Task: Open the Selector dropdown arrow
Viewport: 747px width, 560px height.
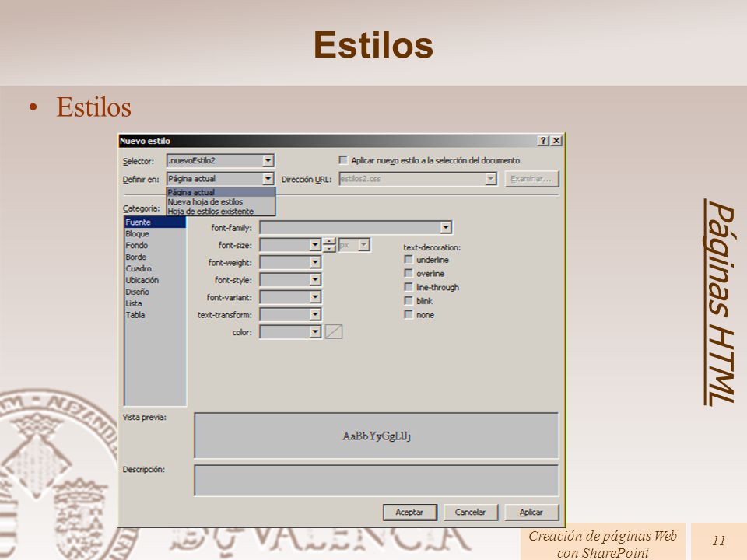Action: (268, 160)
